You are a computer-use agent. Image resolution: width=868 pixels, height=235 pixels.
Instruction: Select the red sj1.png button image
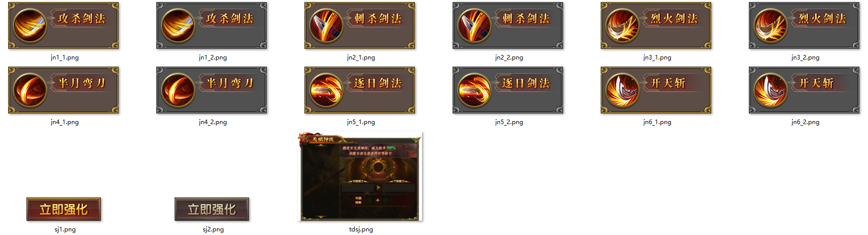[64, 209]
